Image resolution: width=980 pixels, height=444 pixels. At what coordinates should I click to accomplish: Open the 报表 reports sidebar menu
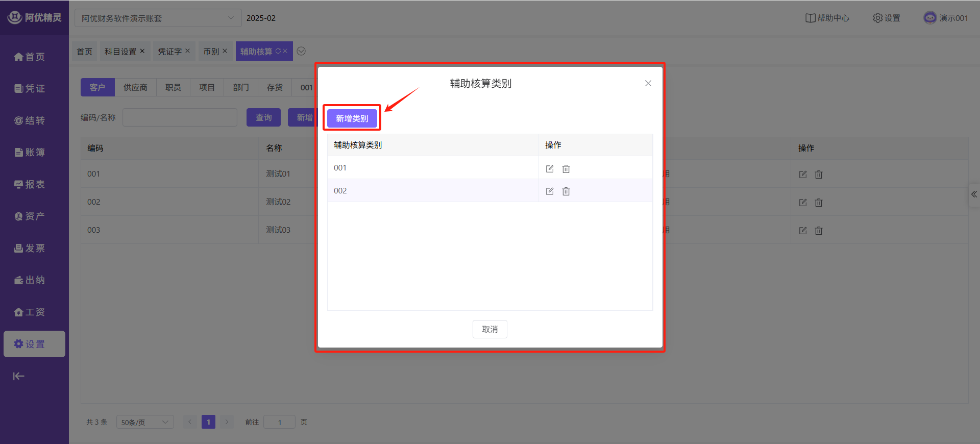tap(30, 184)
